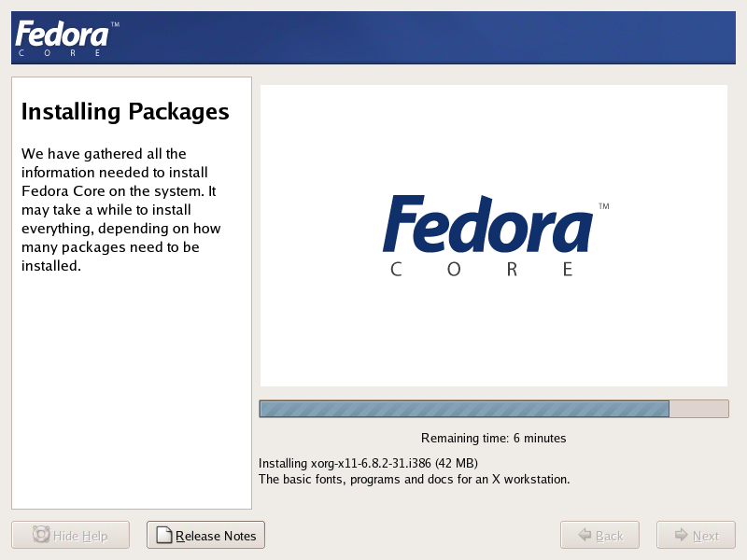Click the document icon beside Release Notes
Screen dimensions: 747x560
point(164,535)
